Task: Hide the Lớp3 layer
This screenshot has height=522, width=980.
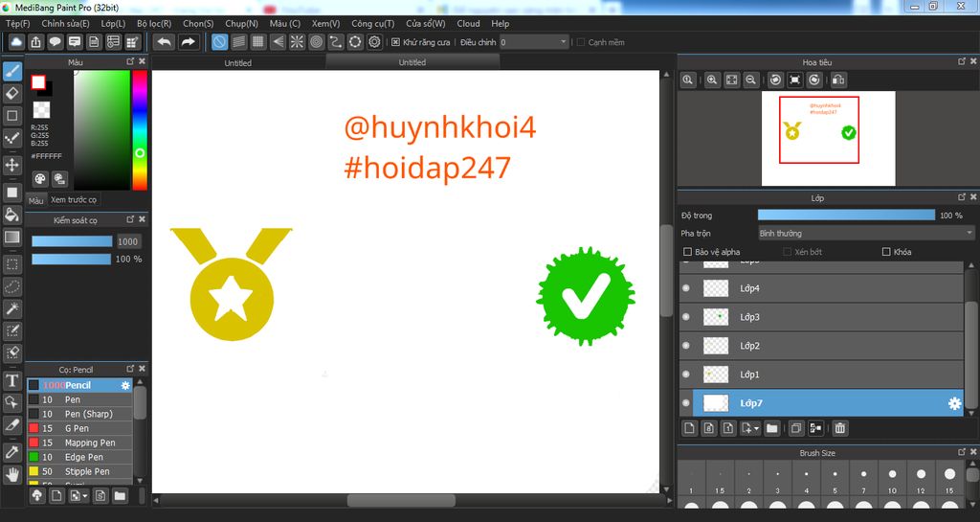Action: pos(686,317)
